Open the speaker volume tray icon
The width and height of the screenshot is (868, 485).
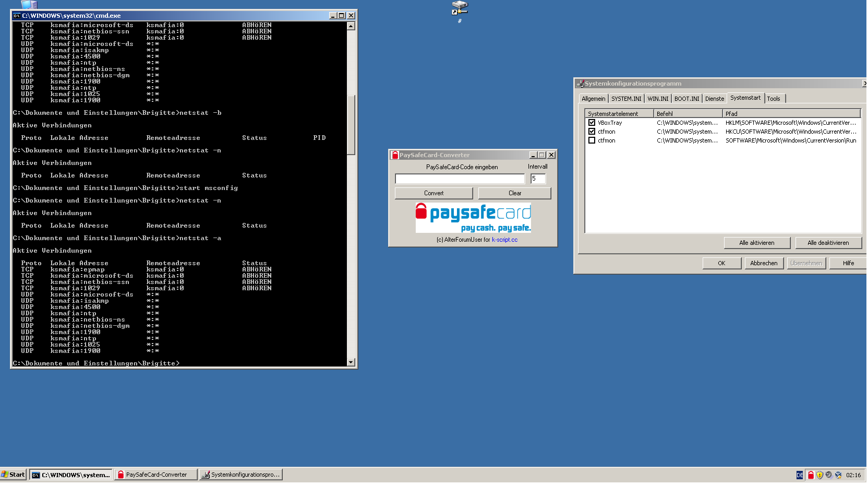(829, 475)
